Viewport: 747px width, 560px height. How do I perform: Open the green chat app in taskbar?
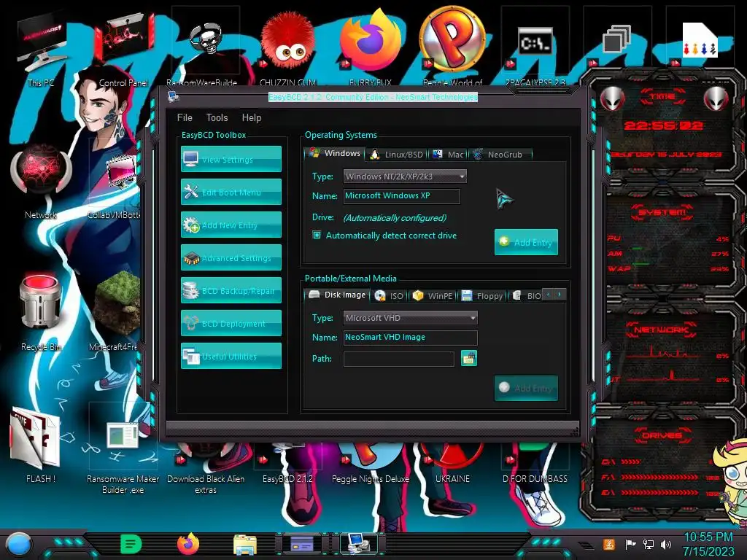[x=131, y=544]
